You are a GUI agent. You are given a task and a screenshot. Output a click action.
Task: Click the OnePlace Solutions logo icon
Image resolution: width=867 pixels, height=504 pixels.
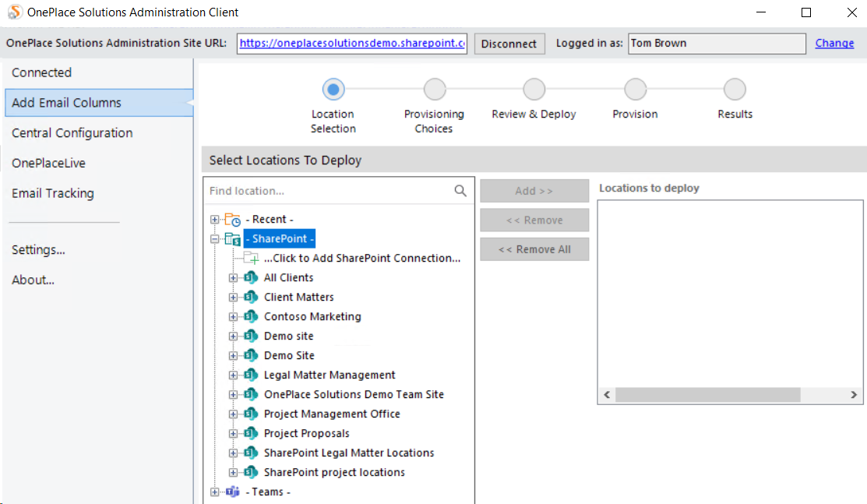15,12
